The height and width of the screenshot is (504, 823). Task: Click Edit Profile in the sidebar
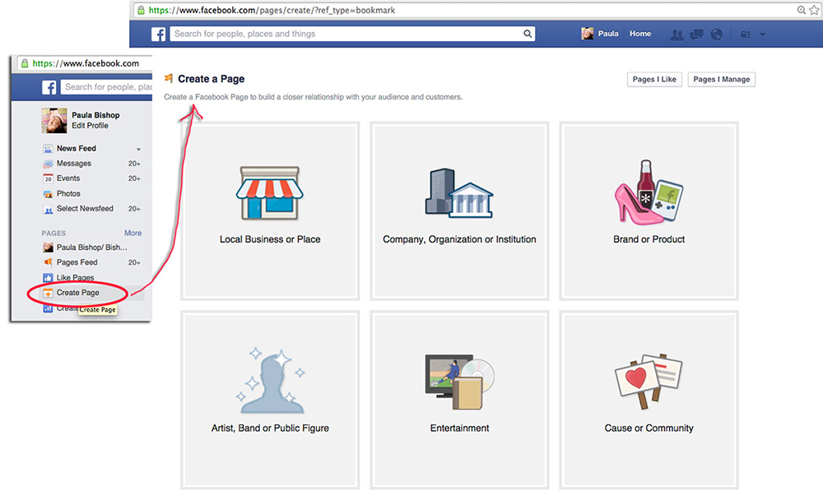pyautogui.click(x=90, y=125)
